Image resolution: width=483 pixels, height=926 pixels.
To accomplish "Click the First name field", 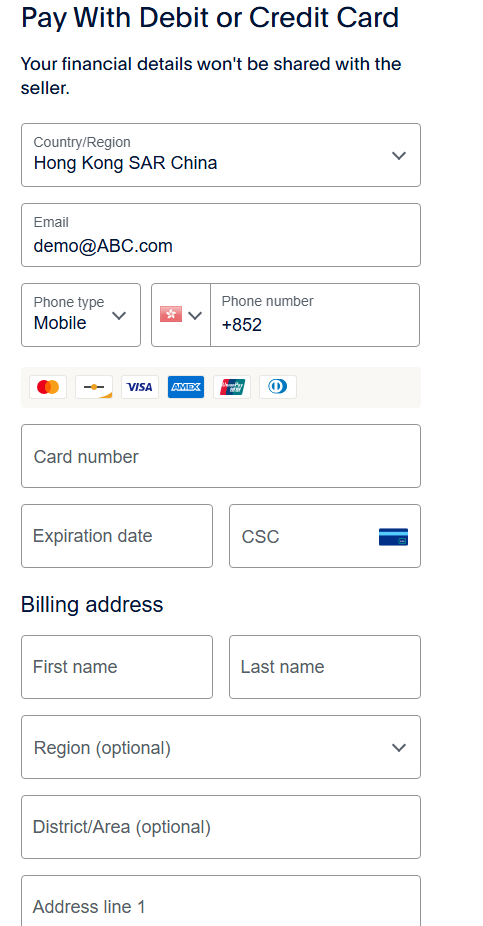I will 117,667.
